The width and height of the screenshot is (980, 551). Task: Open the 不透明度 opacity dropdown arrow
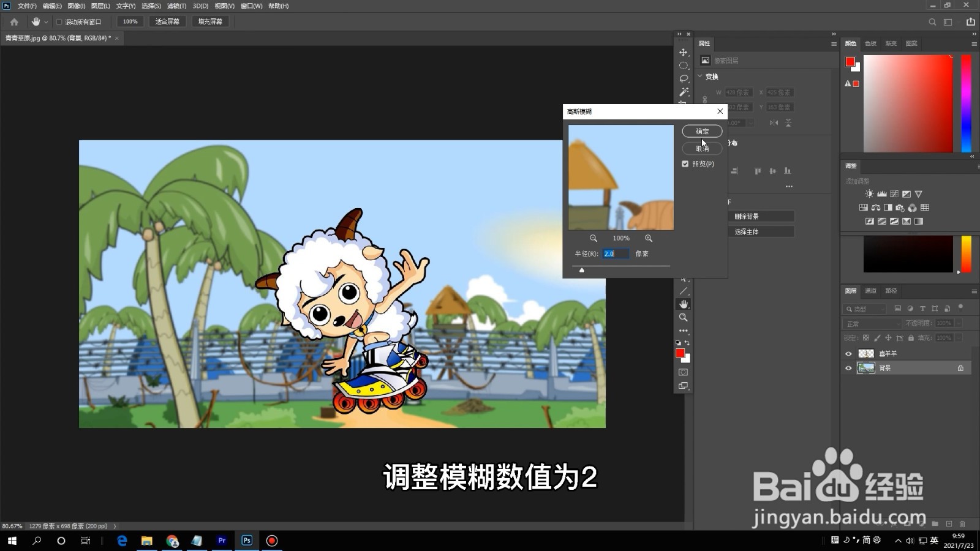pos(959,323)
